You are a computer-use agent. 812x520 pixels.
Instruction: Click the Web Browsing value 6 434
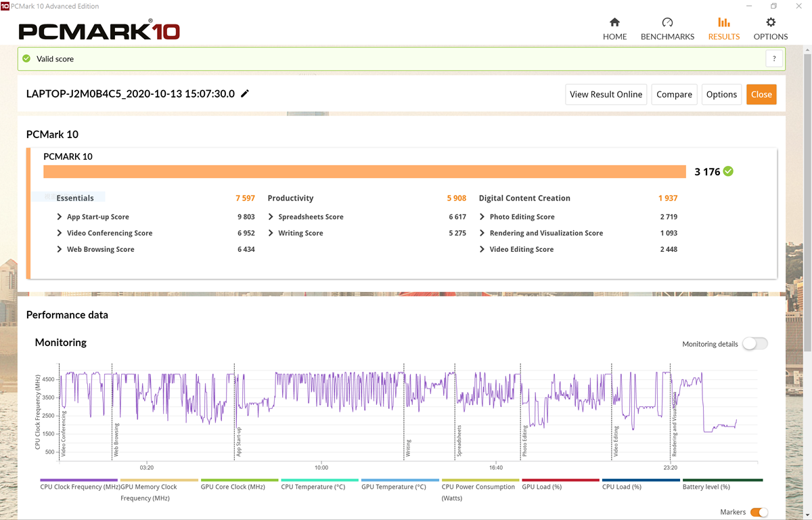pos(246,249)
